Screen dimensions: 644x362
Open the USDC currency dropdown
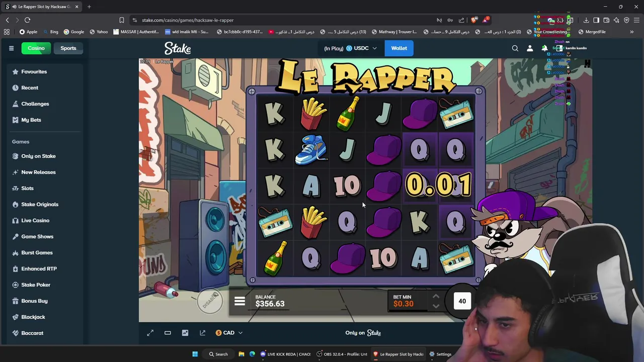pyautogui.click(x=361, y=48)
